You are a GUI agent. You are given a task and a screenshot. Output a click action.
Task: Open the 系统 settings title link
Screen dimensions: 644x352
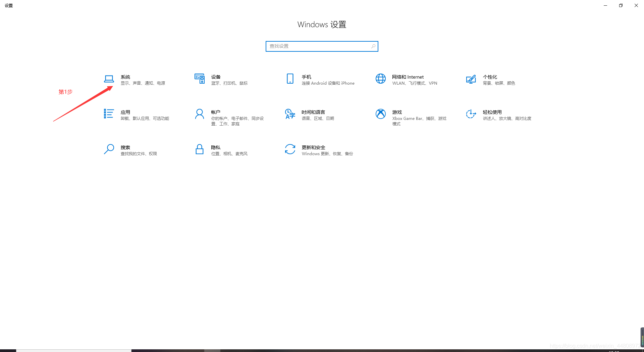click(x=125, y=77)
